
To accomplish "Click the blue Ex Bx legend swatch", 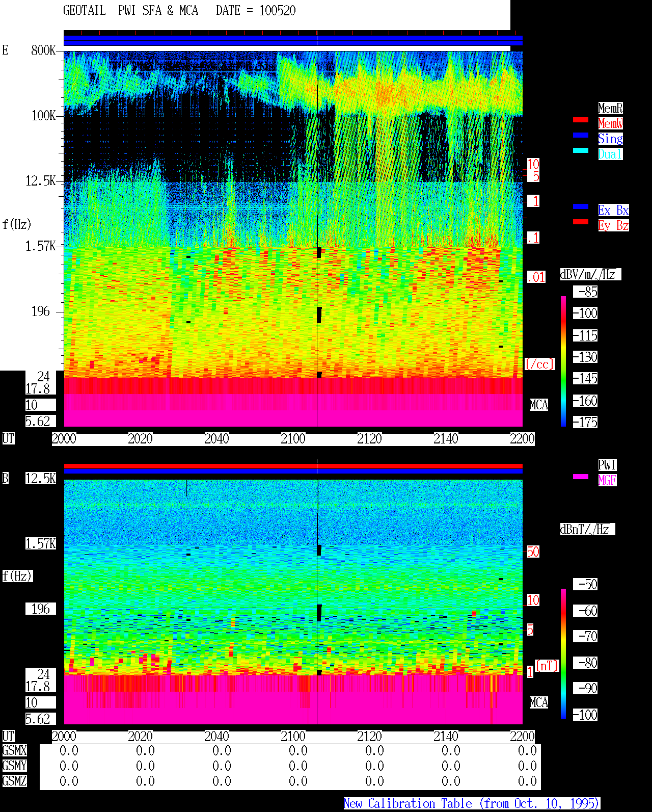I will click(581, 206).
